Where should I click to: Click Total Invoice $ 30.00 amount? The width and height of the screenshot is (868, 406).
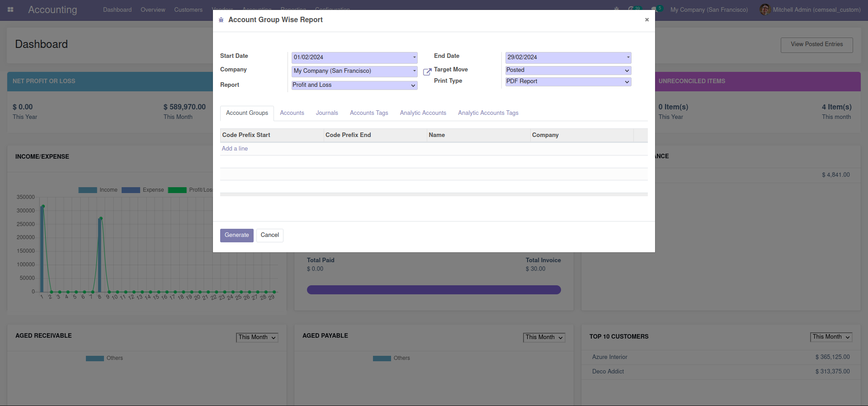pyautogui.click(x=536, y=269)
